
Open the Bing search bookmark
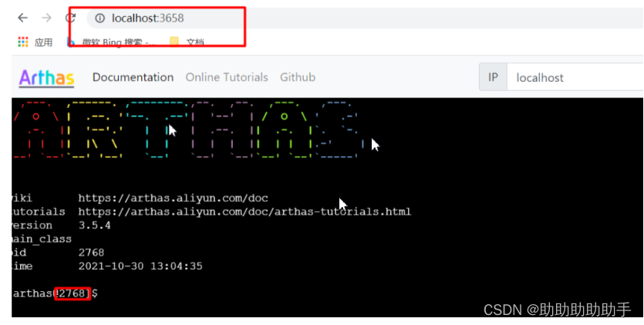pyautogui.click(x=112, y=42)
